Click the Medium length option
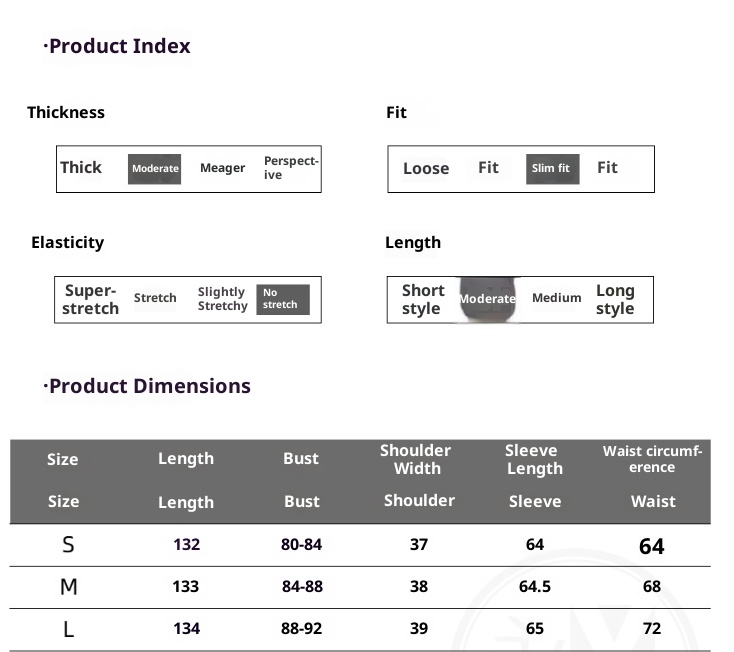 [556, 298]
